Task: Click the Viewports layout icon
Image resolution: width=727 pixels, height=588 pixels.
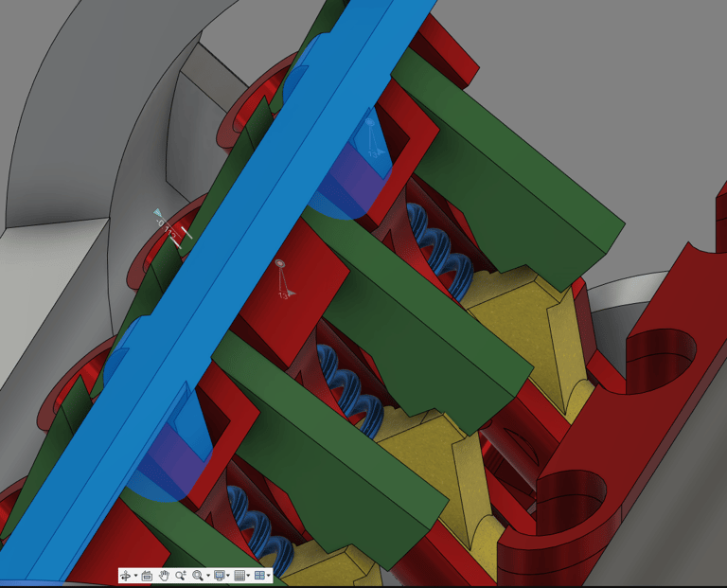Action: pos(259,576)
